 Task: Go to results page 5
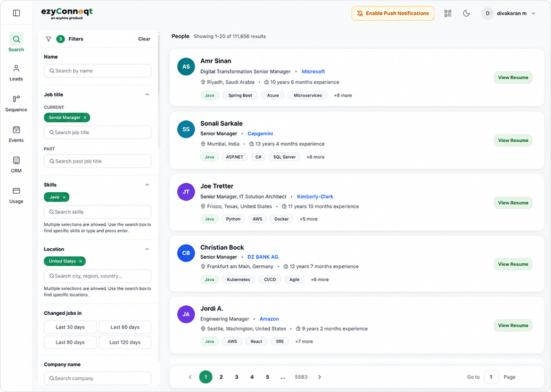267,377
